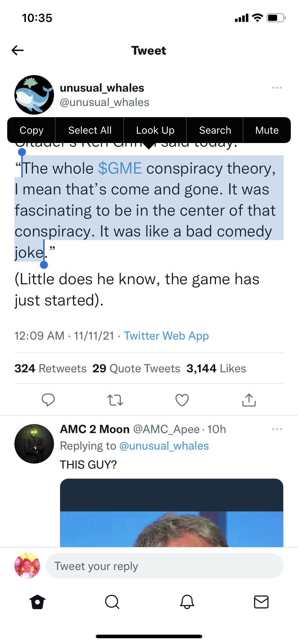The image size is (298, 644).
Task: Tap the reply speech bubble icon
Action: pyautogui.click(x=48, y=400)
